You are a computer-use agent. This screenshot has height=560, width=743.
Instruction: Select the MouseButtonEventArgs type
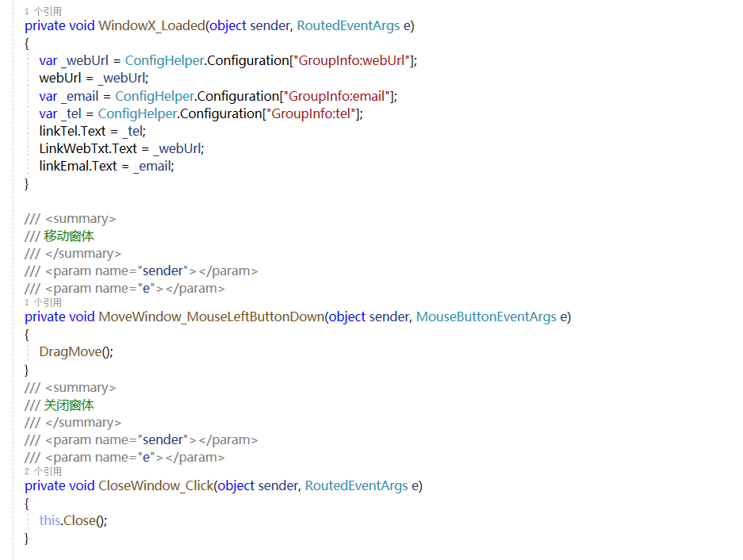click(x=486, y=316)
